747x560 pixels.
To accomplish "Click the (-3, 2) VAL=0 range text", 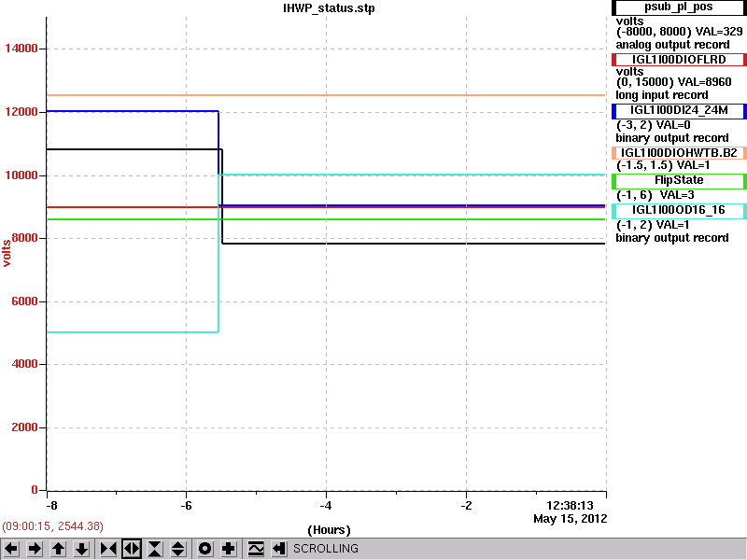I will pyautogui.click(x=653, y=125).
